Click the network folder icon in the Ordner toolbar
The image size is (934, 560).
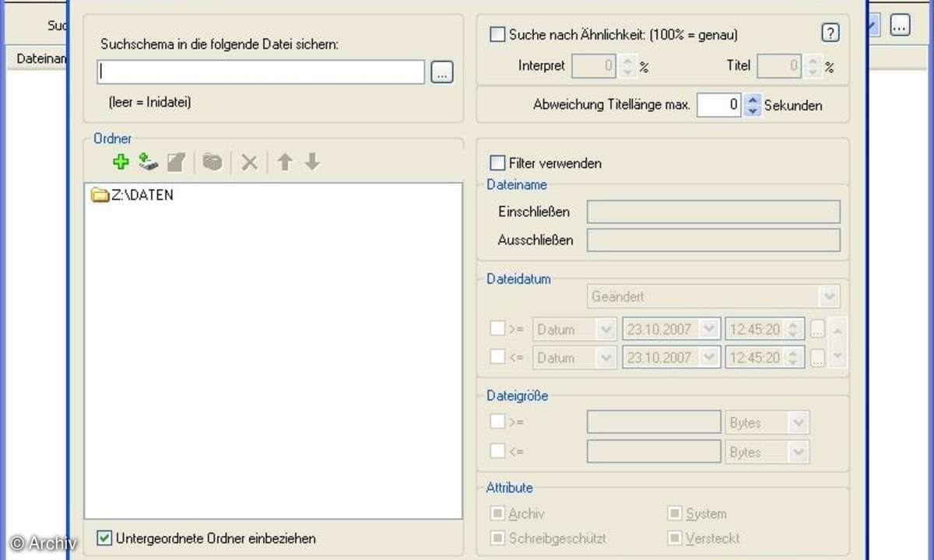212,162
